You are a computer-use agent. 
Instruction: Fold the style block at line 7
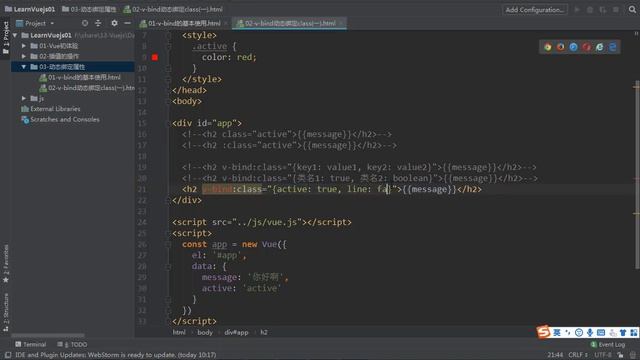pos(168,36)
